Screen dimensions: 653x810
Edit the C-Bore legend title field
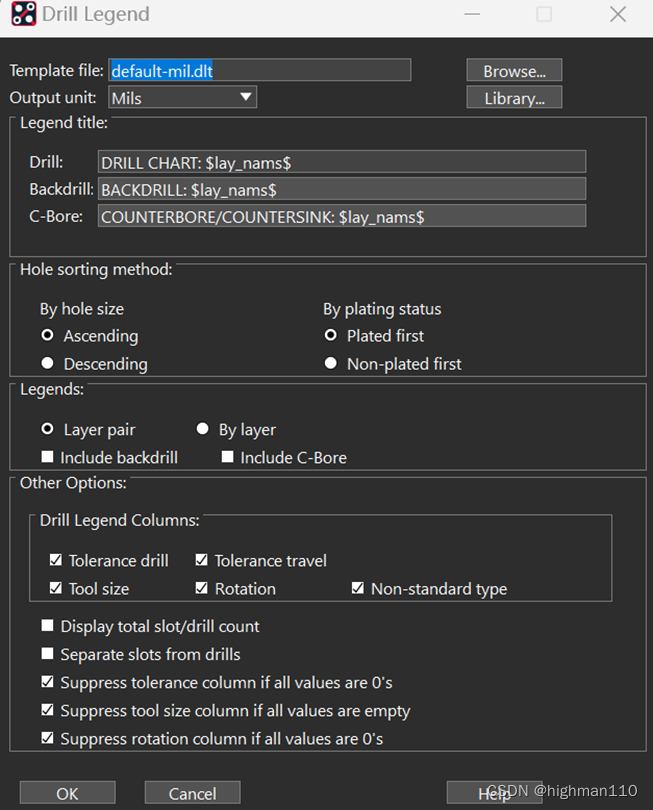[x=341, y=216]
